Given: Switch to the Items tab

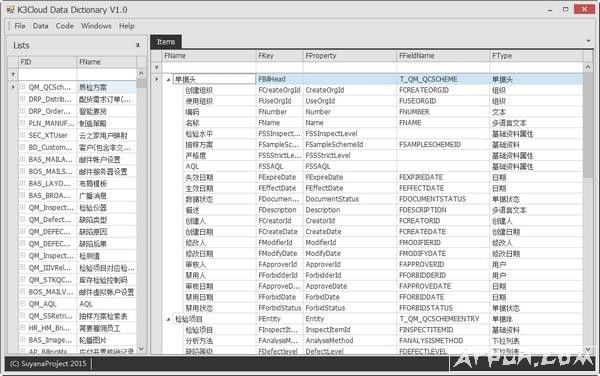Looking at the screenshot, I should coord(166,42).
